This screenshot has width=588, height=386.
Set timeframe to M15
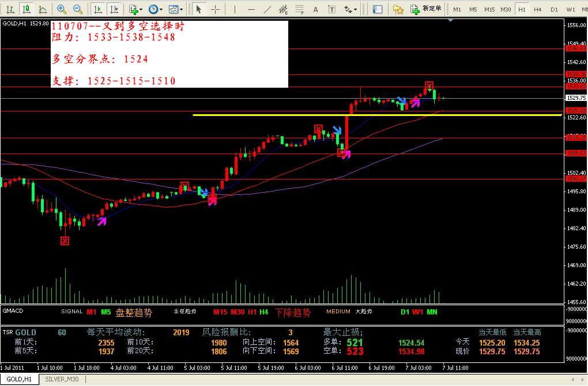[489, 9]
